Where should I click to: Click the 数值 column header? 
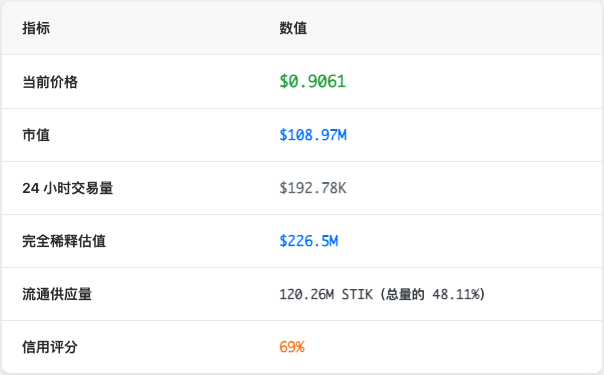coord(293,28)
